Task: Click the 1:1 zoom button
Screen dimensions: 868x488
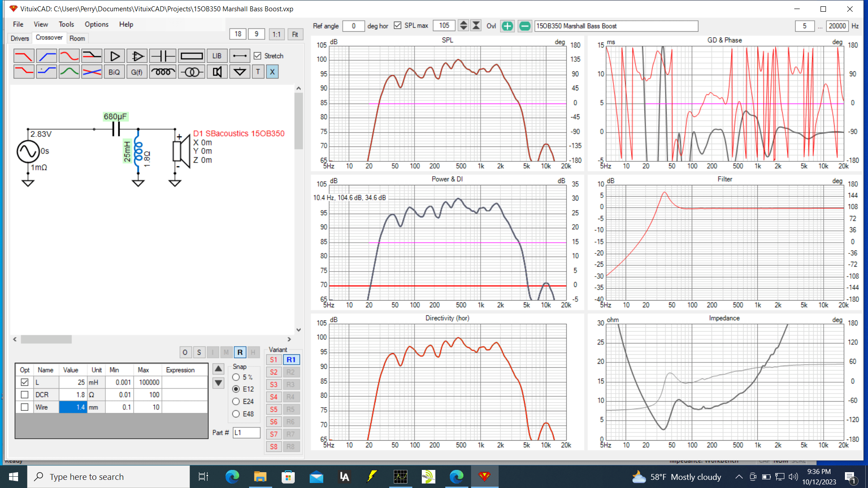Action: [277, 34]
